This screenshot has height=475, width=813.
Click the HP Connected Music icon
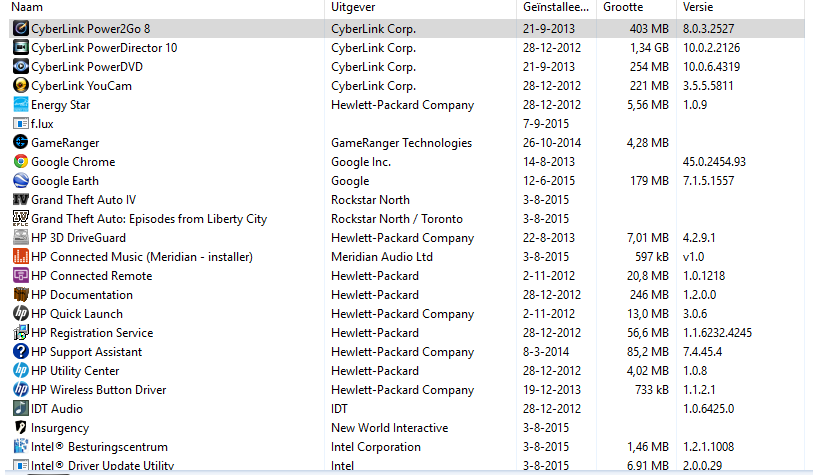20,256
